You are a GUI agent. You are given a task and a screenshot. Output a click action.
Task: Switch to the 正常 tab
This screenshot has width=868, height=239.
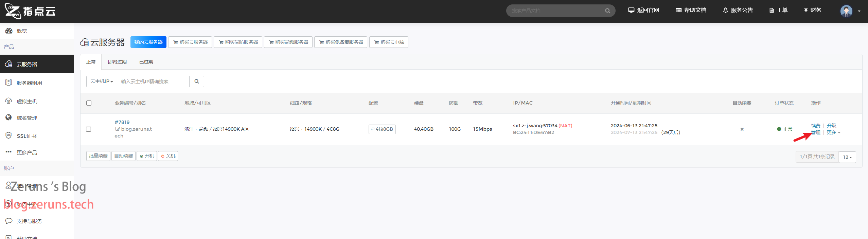click(91, 62)
